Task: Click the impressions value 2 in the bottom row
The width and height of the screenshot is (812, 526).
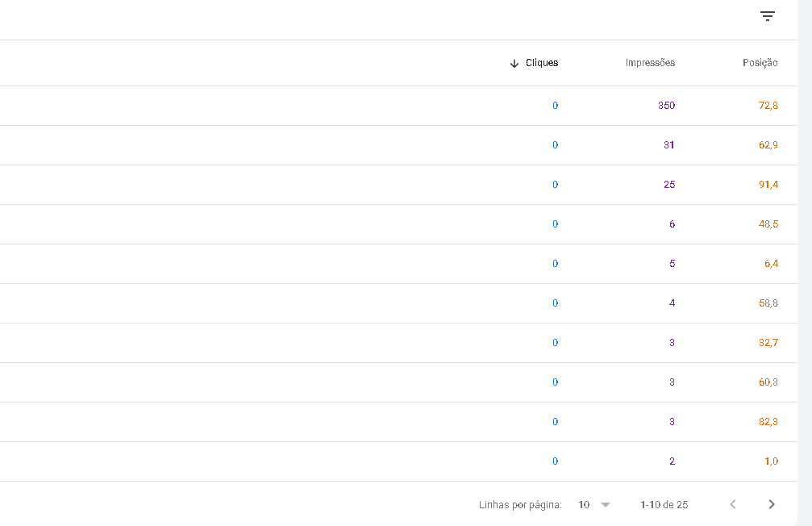Action: [672, 461]
